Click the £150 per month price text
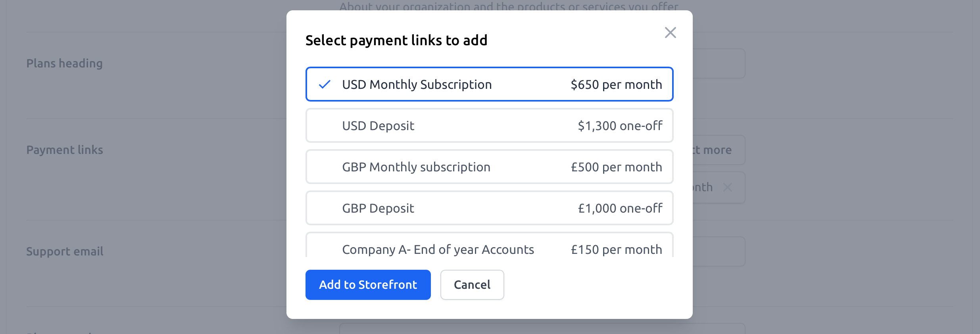 pos(616,250)
